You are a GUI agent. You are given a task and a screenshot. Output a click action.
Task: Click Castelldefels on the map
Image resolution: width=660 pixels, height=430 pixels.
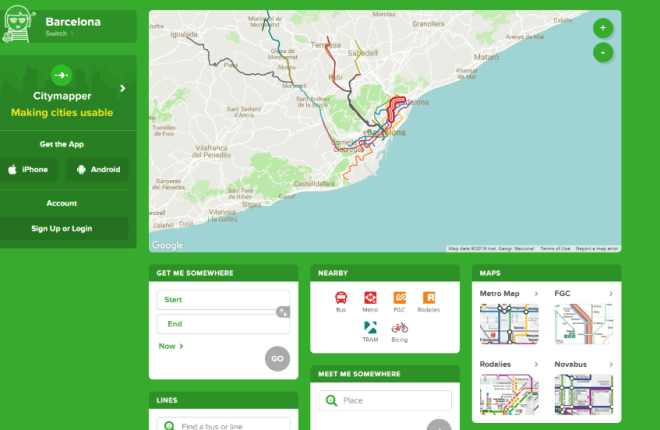[314, 184]
